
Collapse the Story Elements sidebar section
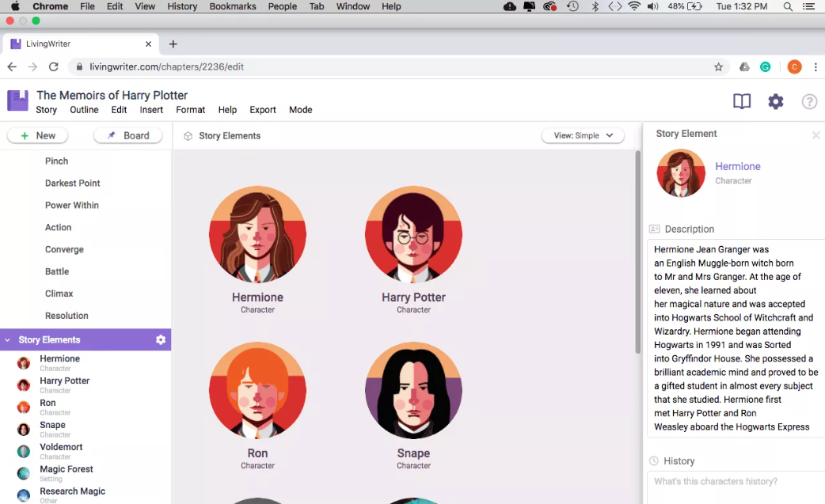(x=8, y=339)
